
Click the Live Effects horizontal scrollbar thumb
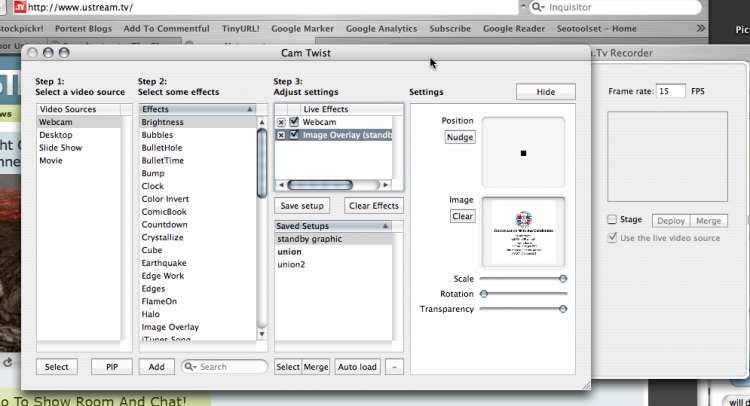[x=320, y=185]
